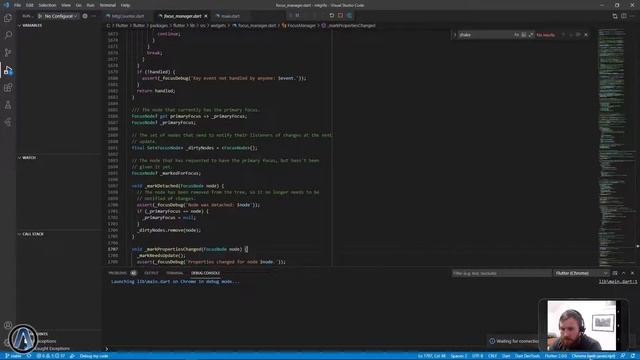The height and width of the screenshot is (360, 640).
Task: Click the errors and warnings status count
Action: [x=51, y=356]
